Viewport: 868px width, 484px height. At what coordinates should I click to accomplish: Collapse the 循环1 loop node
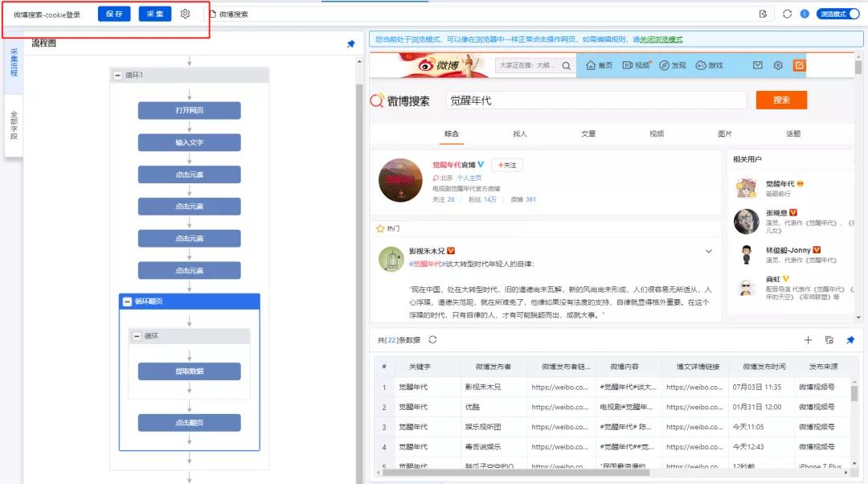pos(117,76)
